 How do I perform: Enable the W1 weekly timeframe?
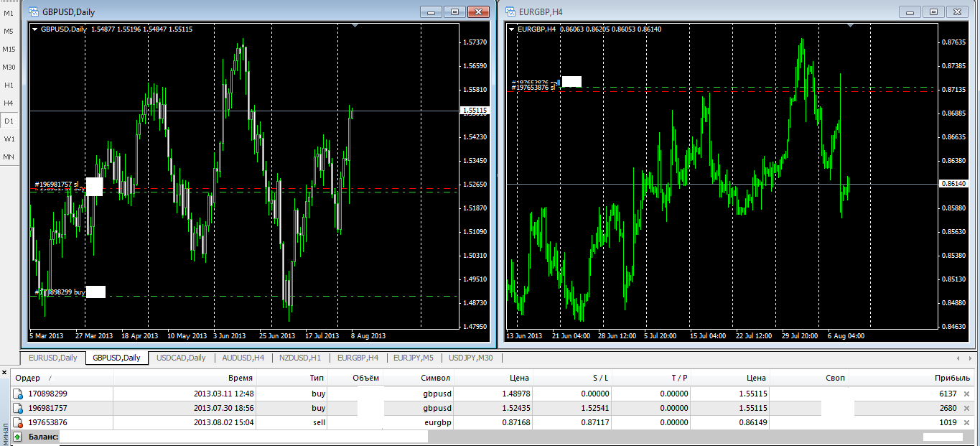click(9, 139)
